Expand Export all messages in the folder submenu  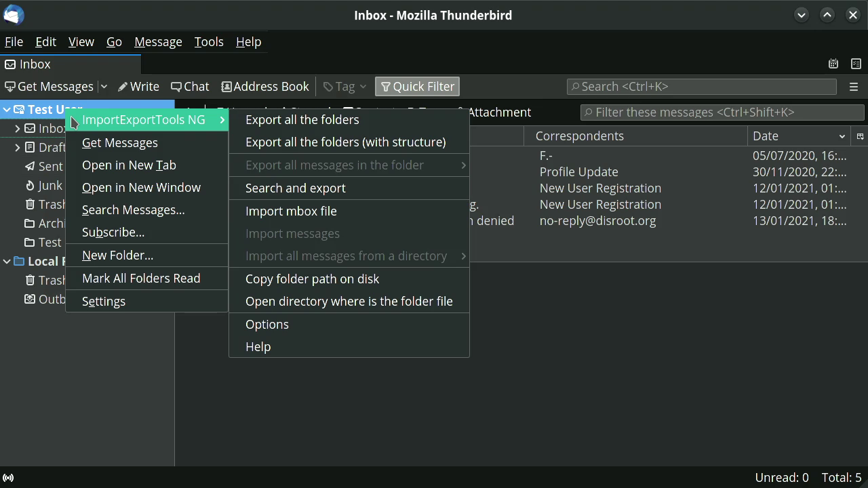pos(349,165)
